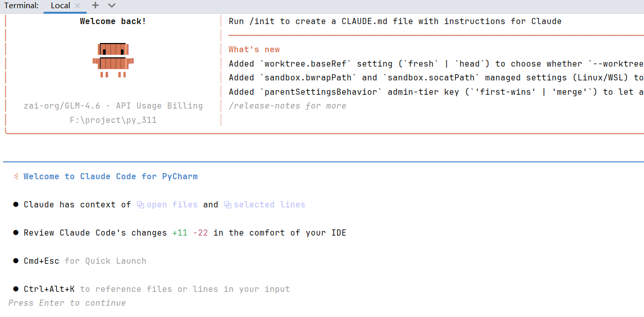Click the selected lines context icon

pos(228,205)
